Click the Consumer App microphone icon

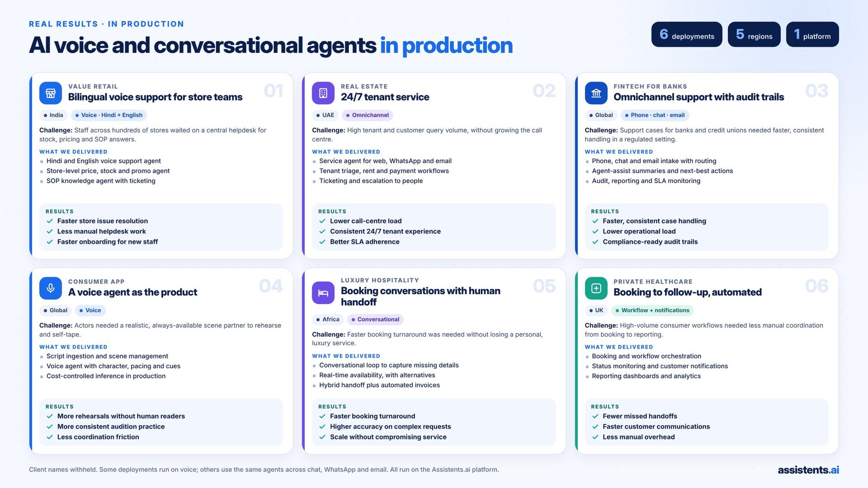(x=51, y=288)
